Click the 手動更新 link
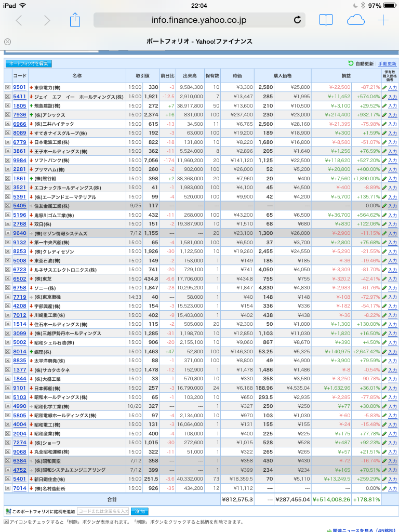This screenshot has width=399, height=532. 387,64
